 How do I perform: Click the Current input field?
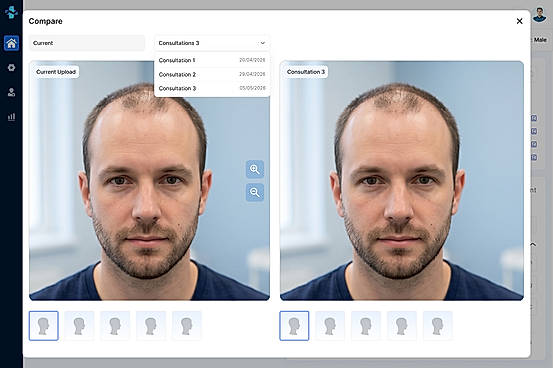pyautogui.click(x=87, y=43)
